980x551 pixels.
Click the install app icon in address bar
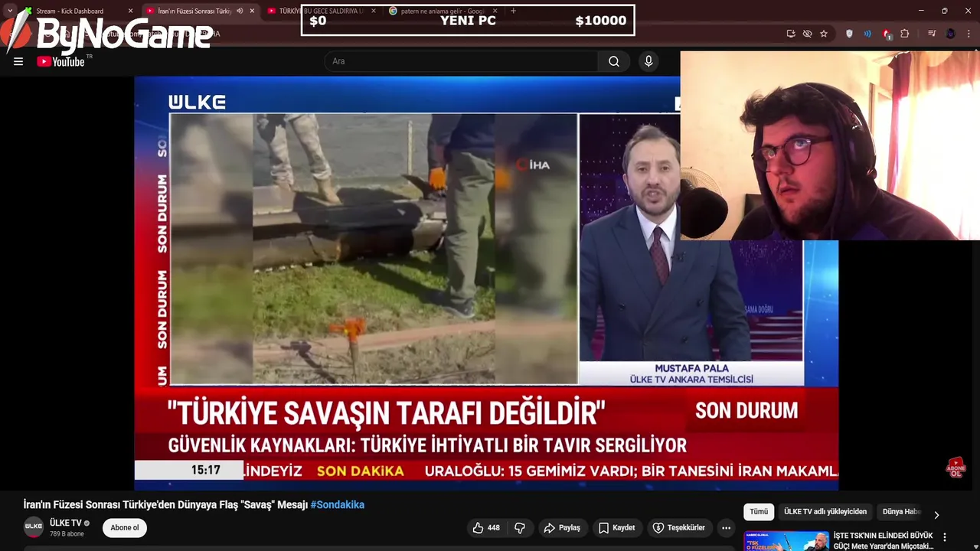click(x=791, y=34)
